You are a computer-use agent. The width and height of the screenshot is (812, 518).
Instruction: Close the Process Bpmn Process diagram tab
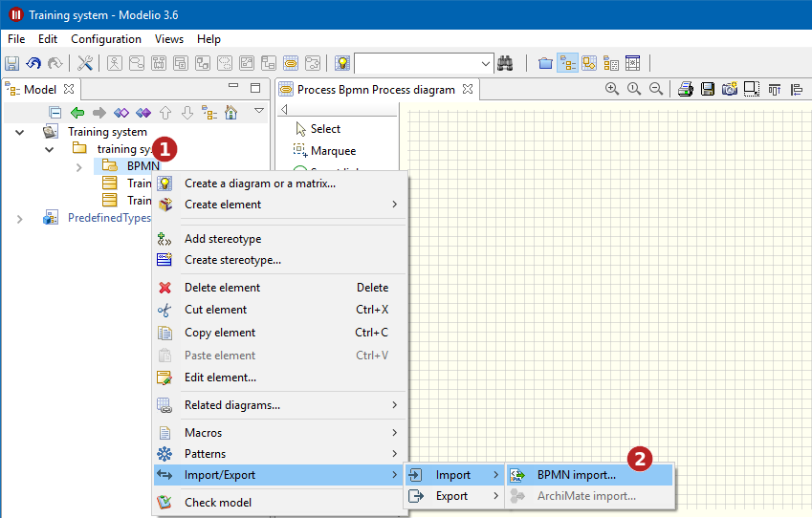pos(468,89)
